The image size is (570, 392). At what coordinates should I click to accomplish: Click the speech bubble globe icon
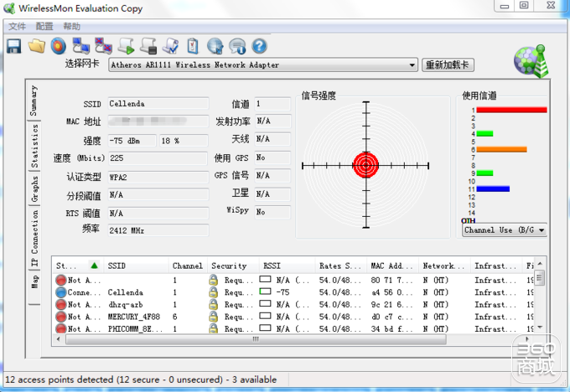click(x=237, y=46)
